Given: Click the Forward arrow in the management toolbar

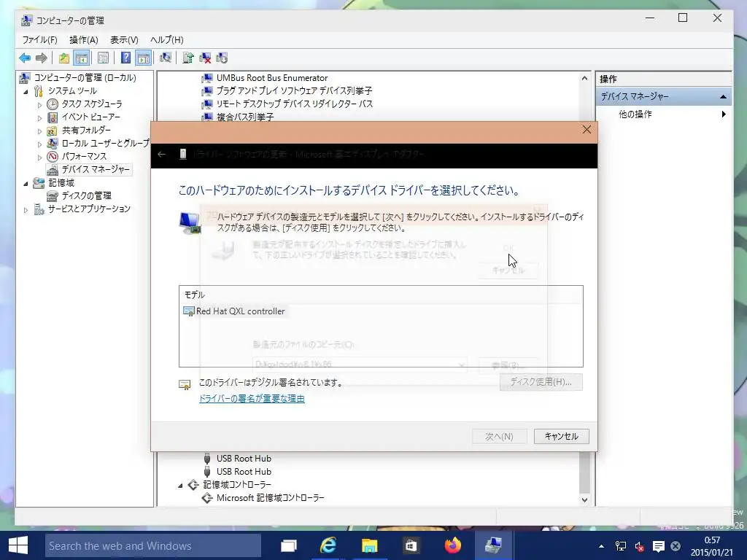Looking at the screenshot, I should click(x=42, y=58).
